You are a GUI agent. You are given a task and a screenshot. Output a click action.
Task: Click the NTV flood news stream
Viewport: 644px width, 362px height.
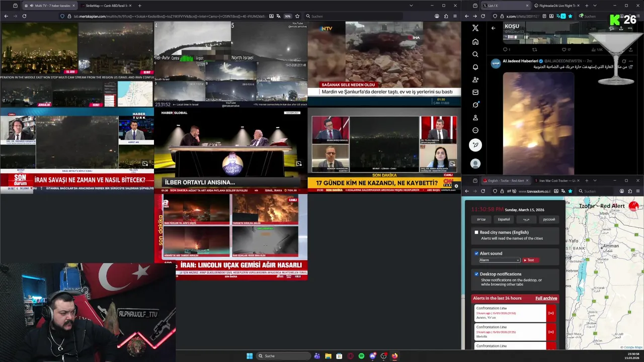[x=384, y=64]
